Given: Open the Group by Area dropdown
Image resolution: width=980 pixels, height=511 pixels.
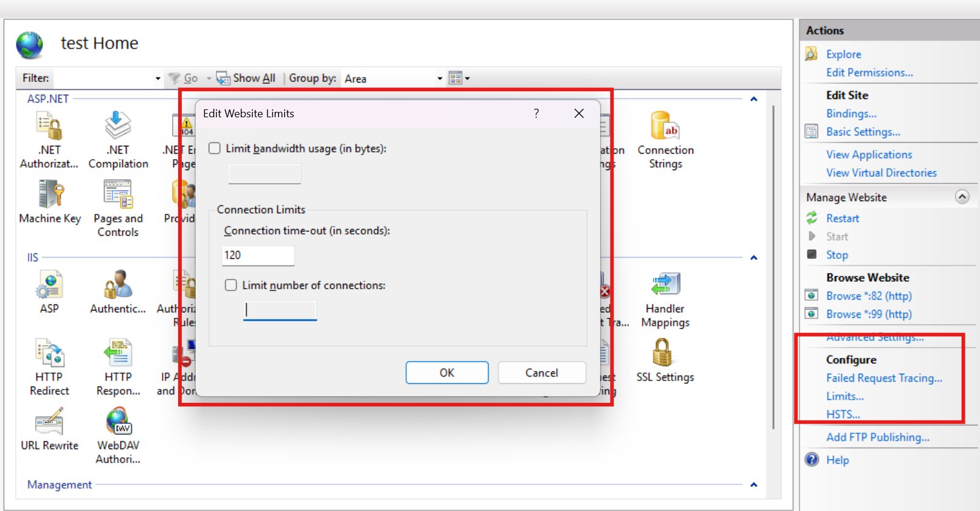Looking at the screenshot, I should [x=440, y=78].
